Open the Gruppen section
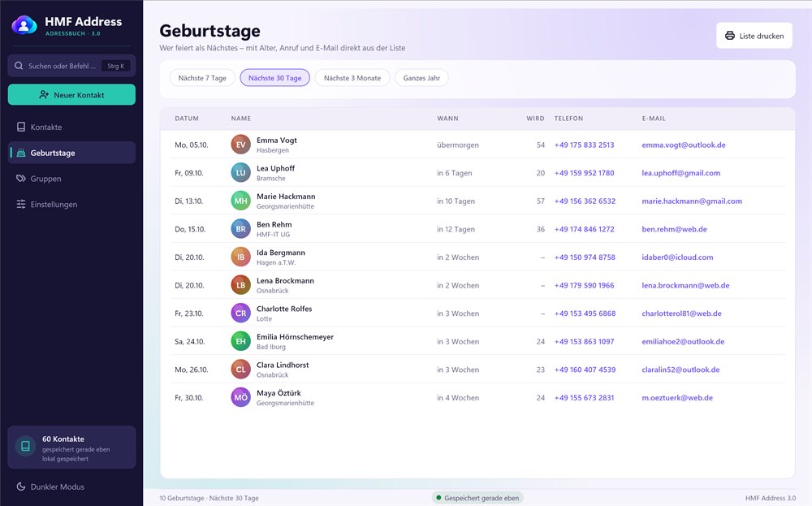This screenshot has height=506, width=812. pos(71,179)
